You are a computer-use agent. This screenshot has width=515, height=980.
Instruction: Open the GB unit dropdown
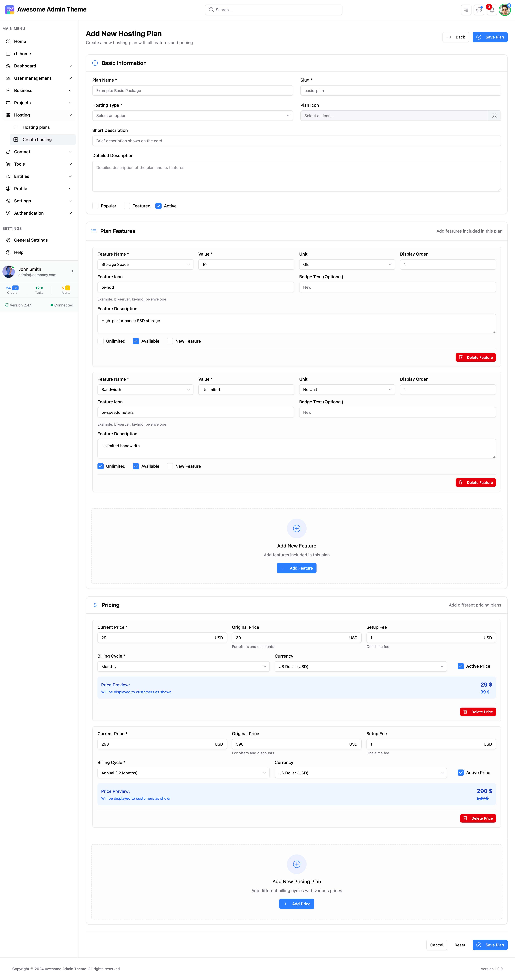[347, 264]
